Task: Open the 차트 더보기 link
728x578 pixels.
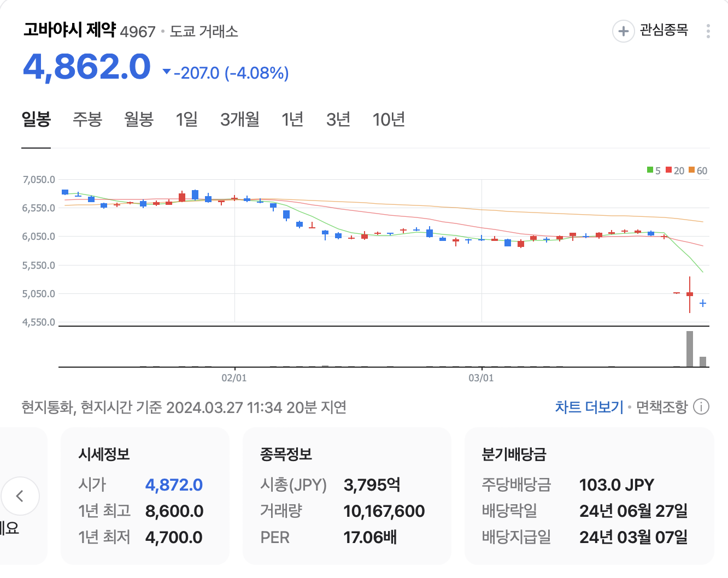Action: [x=589, y=407]
